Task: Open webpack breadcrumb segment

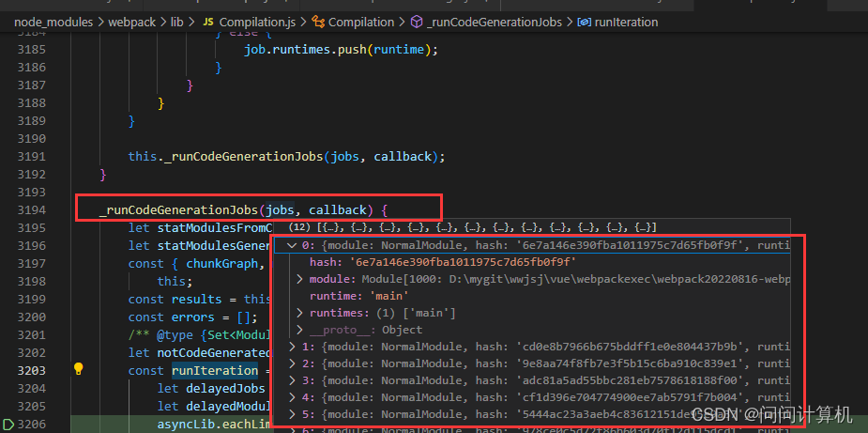Action: pyautogui.click(x=132, y=23)
